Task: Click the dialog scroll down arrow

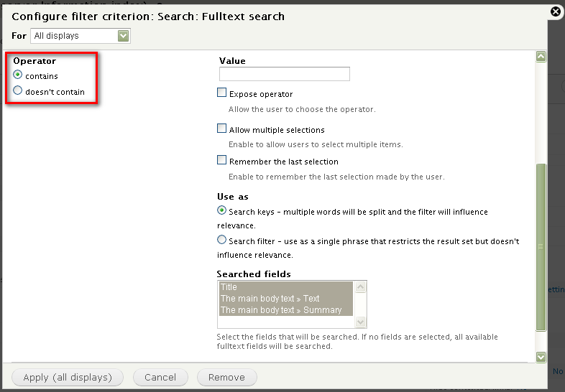Action: click(x=541, y=357)
